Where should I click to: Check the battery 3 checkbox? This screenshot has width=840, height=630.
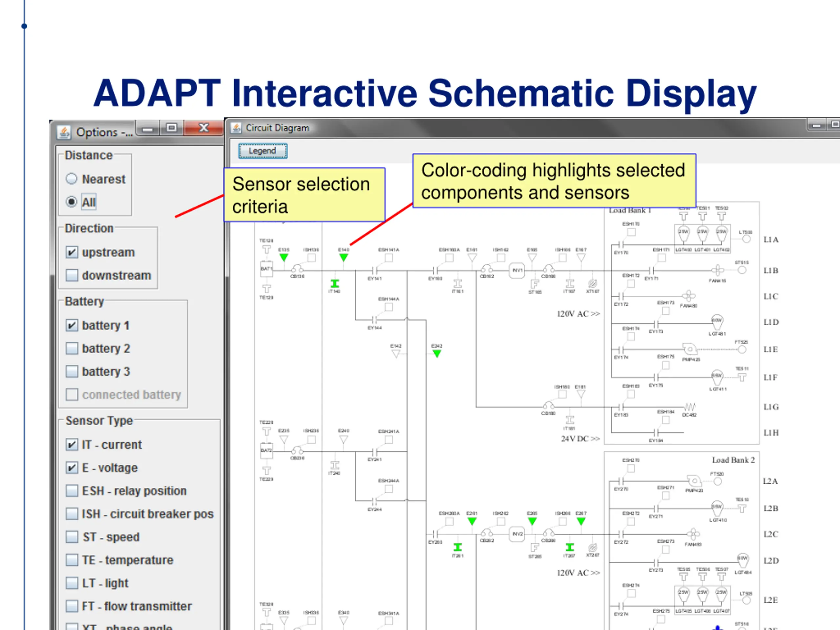click(72, 371)
